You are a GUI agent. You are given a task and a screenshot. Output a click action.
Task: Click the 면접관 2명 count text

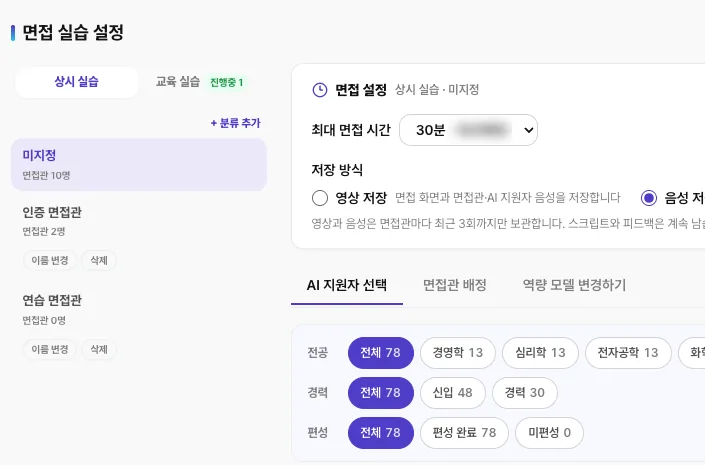44,232
